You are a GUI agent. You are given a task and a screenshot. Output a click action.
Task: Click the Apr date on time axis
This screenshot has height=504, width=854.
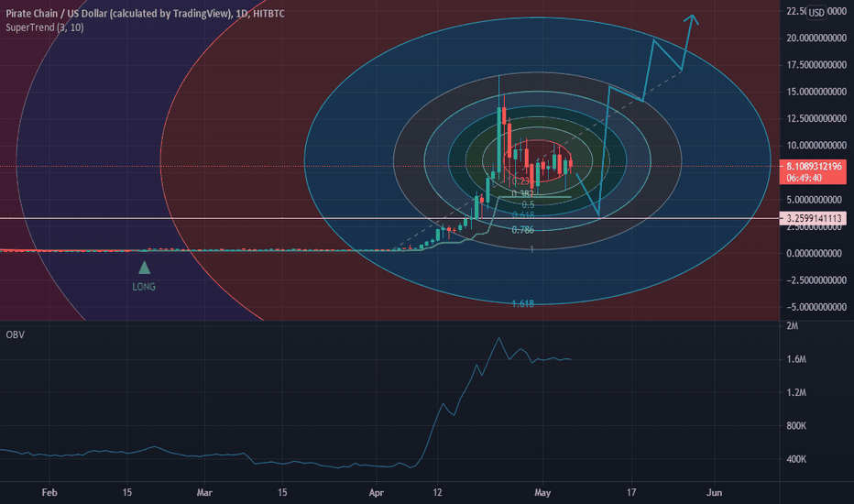(x=377, y=493)
